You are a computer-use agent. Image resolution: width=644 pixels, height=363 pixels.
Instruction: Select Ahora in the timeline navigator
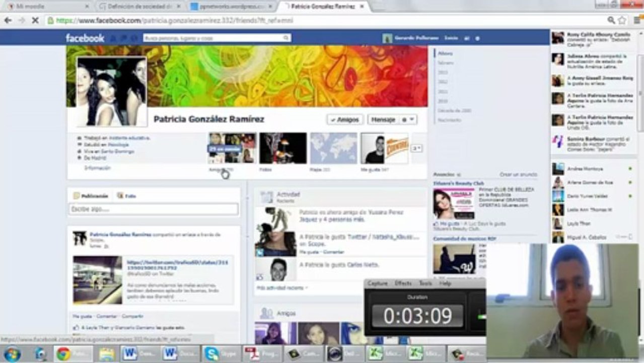(x=445, y=53)
